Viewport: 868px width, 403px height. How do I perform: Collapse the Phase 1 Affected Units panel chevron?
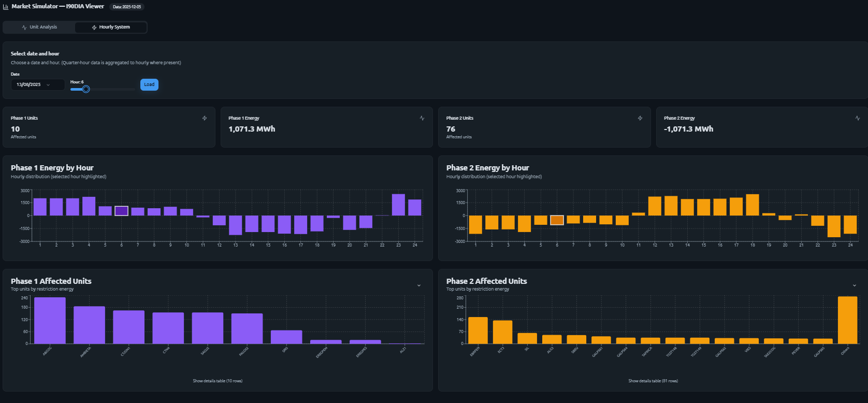coord(419,285)
